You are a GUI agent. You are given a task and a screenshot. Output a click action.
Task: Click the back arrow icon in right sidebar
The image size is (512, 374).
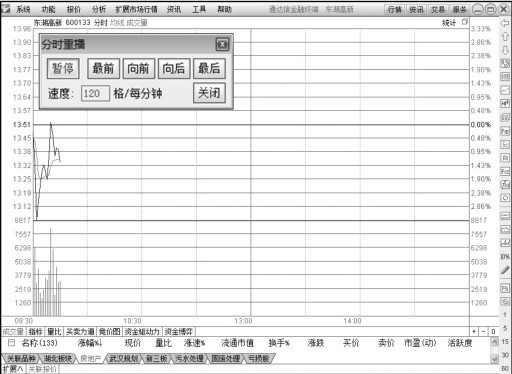tap(505, 23)
